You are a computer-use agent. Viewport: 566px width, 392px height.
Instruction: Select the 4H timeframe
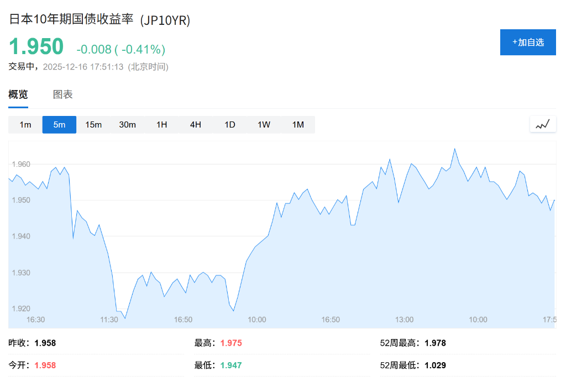point(196,125)
